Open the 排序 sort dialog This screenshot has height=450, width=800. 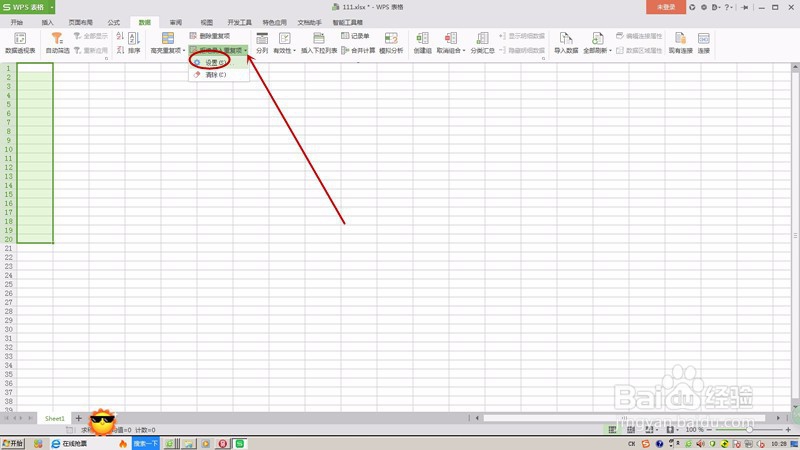point(134,43)
